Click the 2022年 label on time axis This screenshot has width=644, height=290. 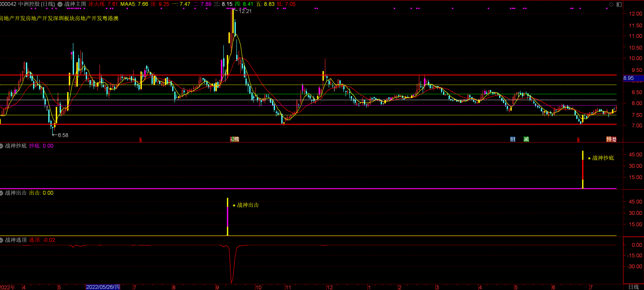point(7,287)
